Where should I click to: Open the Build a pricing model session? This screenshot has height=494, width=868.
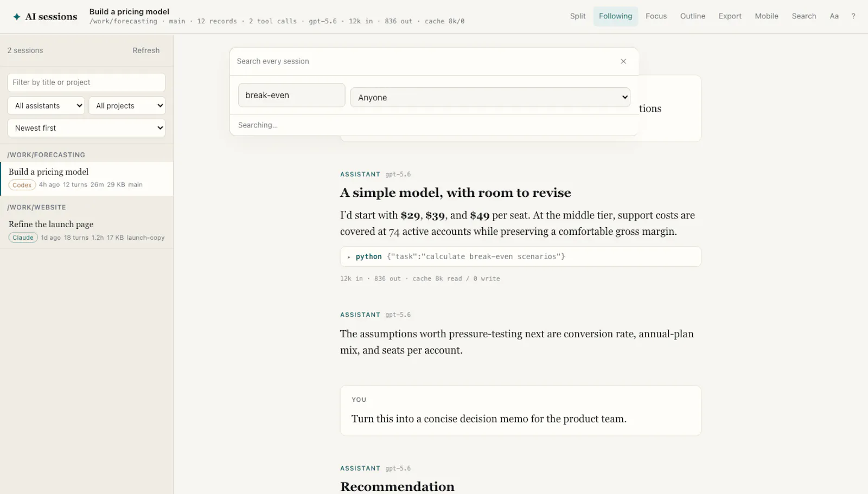tap(87, 178)
